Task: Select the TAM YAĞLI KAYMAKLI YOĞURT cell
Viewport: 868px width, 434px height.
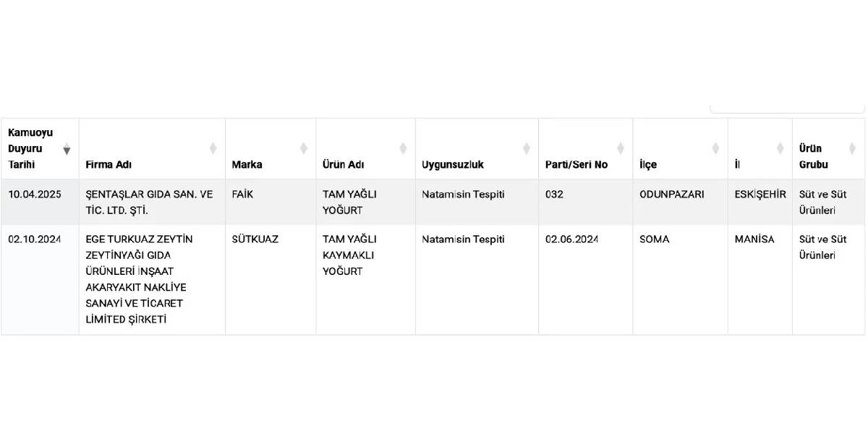Action: (x=365, y=279)
